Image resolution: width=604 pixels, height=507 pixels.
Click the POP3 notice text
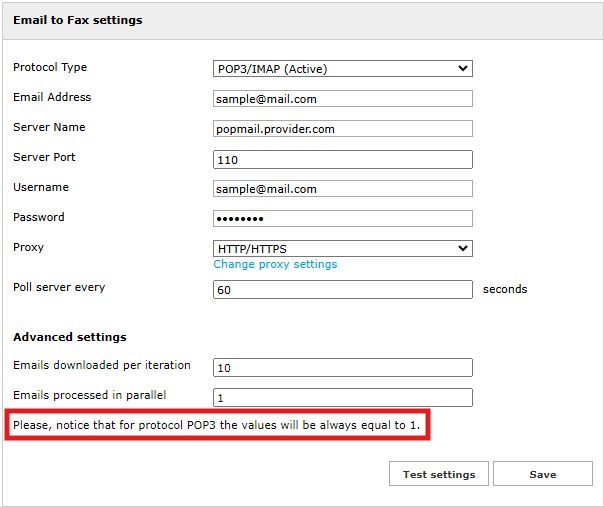point(216,426)
